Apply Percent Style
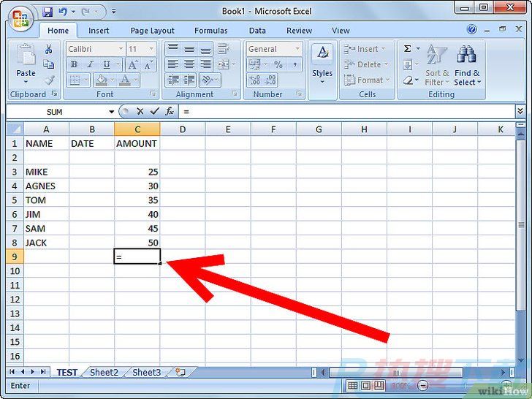Image resolution: width=532 pixels, height=399 pixels. 278,64
